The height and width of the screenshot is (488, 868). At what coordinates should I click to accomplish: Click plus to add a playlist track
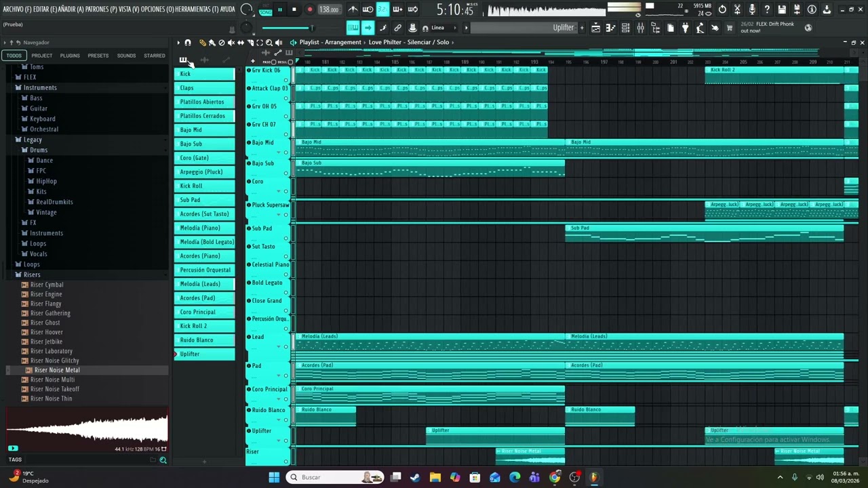pyautogui.click(x=252, y=61)
